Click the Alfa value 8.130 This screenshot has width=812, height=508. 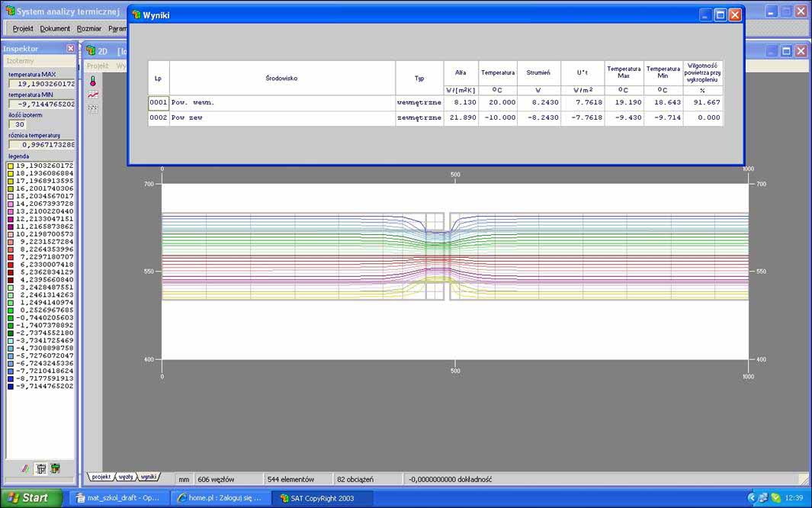[x=461, y=102]
